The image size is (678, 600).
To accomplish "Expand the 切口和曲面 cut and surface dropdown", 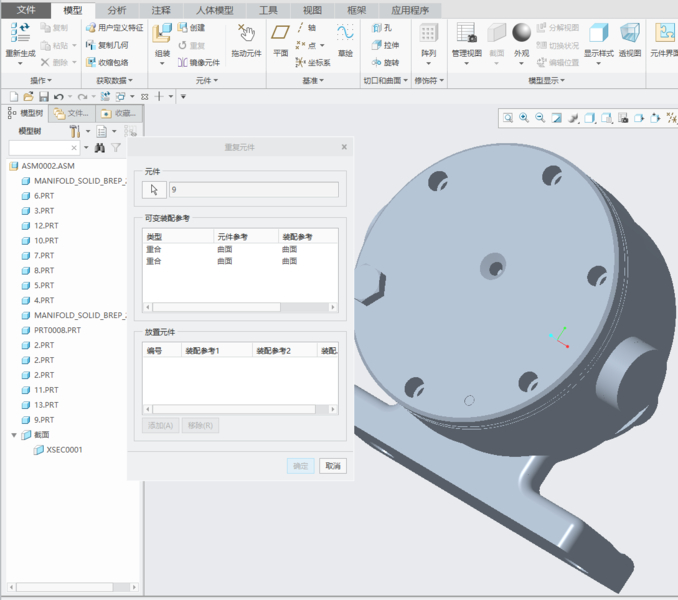I will tap(386, 80).
